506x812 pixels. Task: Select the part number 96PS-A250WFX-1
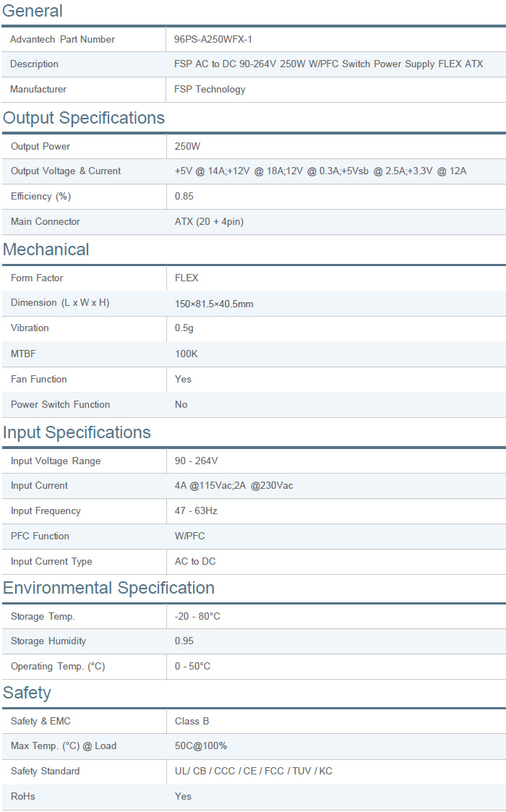click(213, 40)
